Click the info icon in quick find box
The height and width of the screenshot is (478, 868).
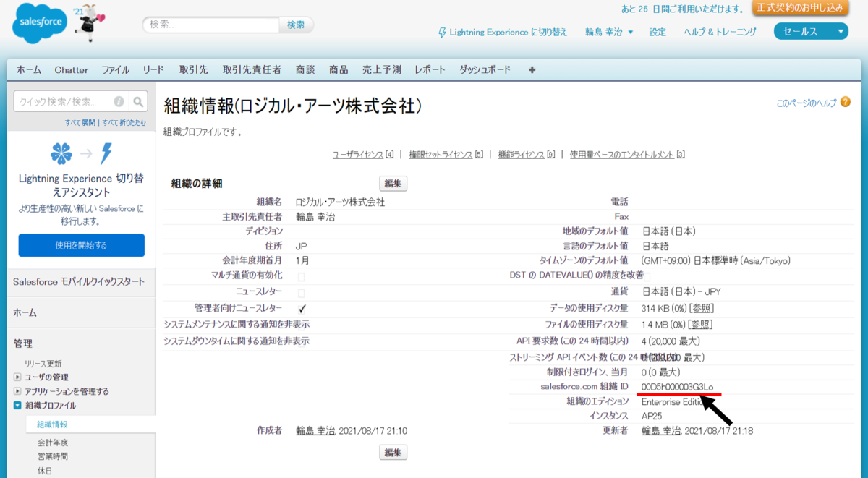tap(119, 102)
